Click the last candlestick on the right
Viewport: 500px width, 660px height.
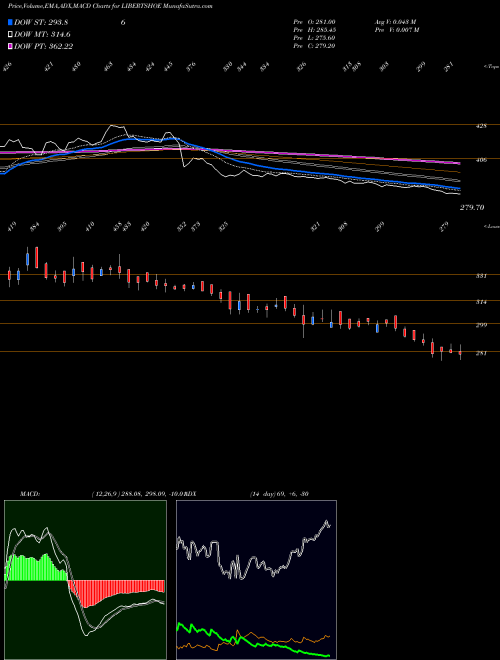[460, 352]
